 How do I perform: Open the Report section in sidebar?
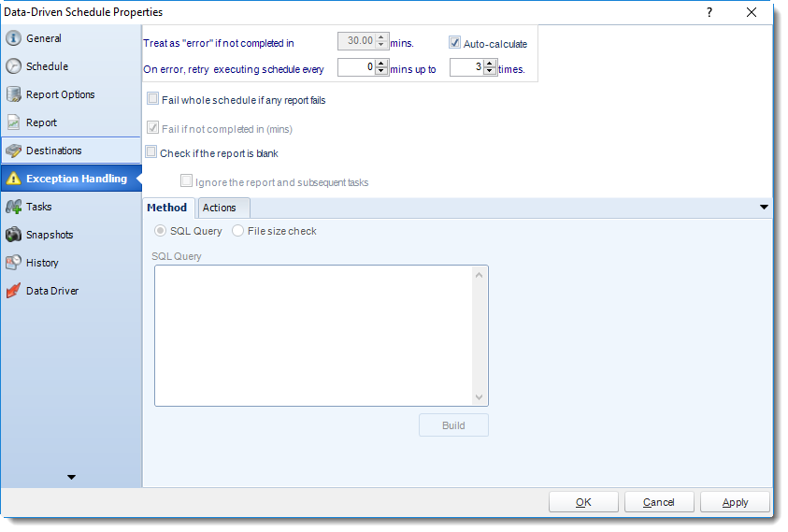70,122
